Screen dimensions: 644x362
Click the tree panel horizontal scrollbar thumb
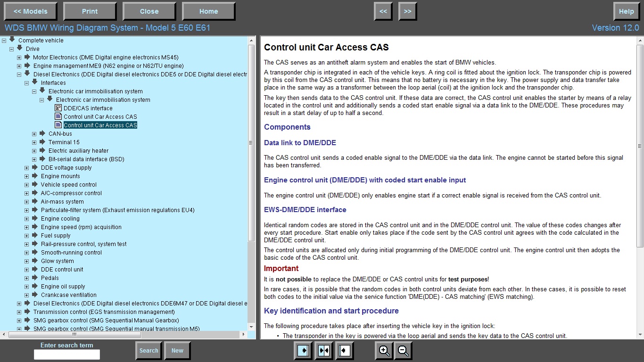74,335
